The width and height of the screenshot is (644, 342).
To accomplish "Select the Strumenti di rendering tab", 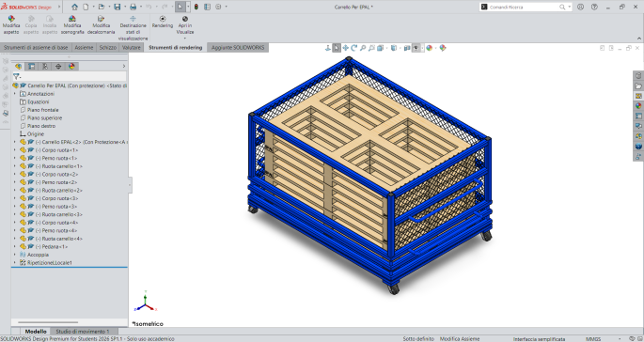I will pyautogui.click(x=176, y=48).
